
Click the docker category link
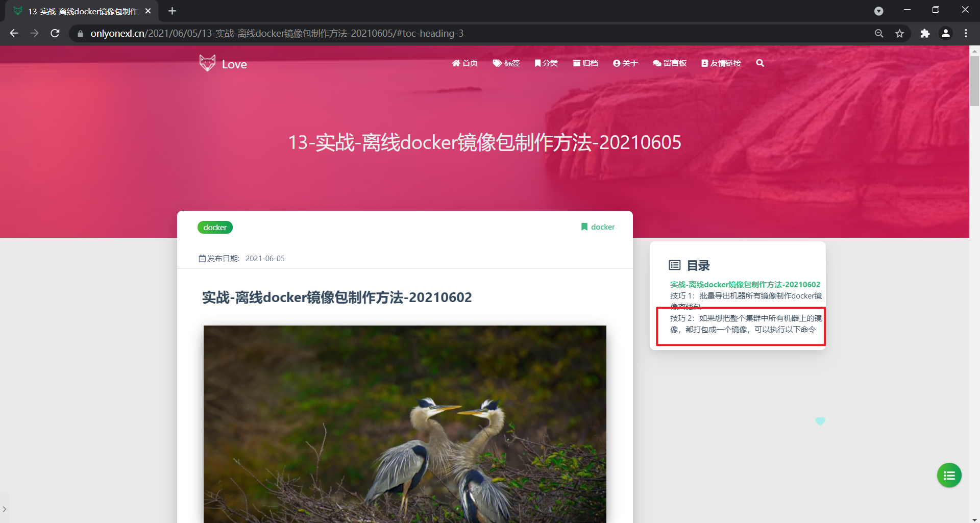click(603, 227)
